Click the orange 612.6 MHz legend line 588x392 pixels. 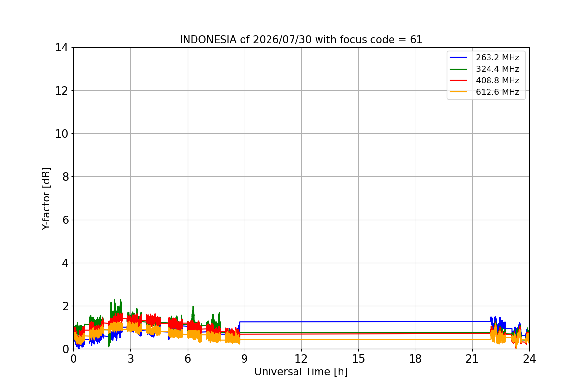tap(459, 92)
